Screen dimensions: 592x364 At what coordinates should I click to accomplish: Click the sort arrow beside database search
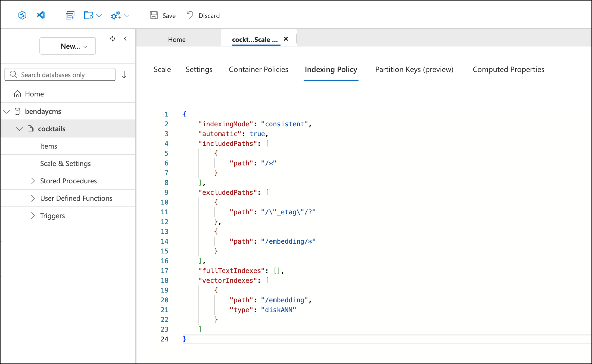(x=124, y=74)
